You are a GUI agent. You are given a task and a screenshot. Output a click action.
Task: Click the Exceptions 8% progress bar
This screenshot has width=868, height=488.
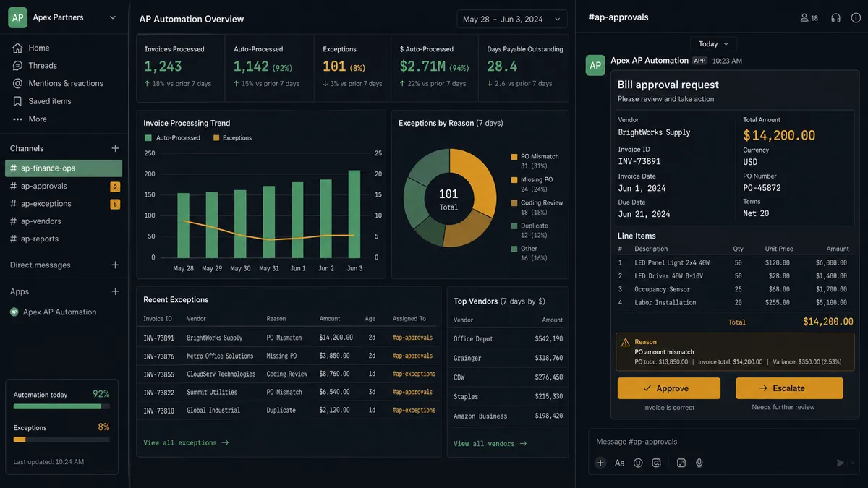[x=61, y=439]
